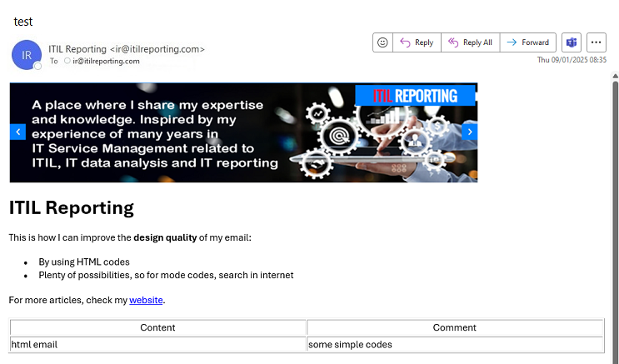The height and width of the screenshot is (364, 619).
Task: Open the More actions ellipsis menu
Action: (596, 42)
